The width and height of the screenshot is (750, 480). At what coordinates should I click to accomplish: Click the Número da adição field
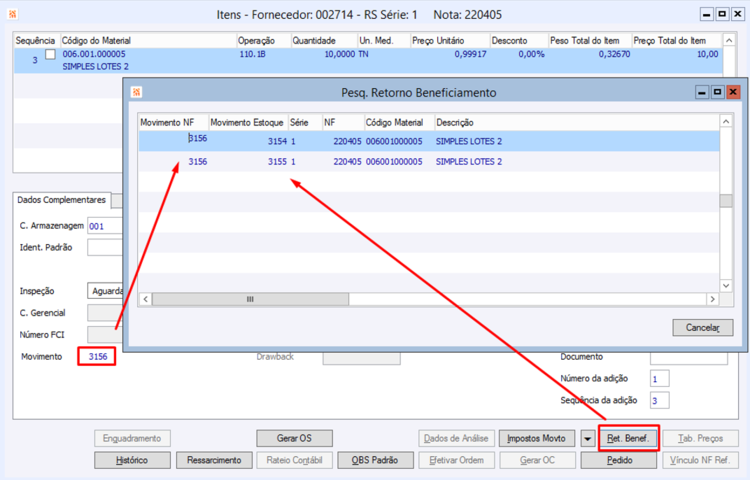(x=660, y=378)
